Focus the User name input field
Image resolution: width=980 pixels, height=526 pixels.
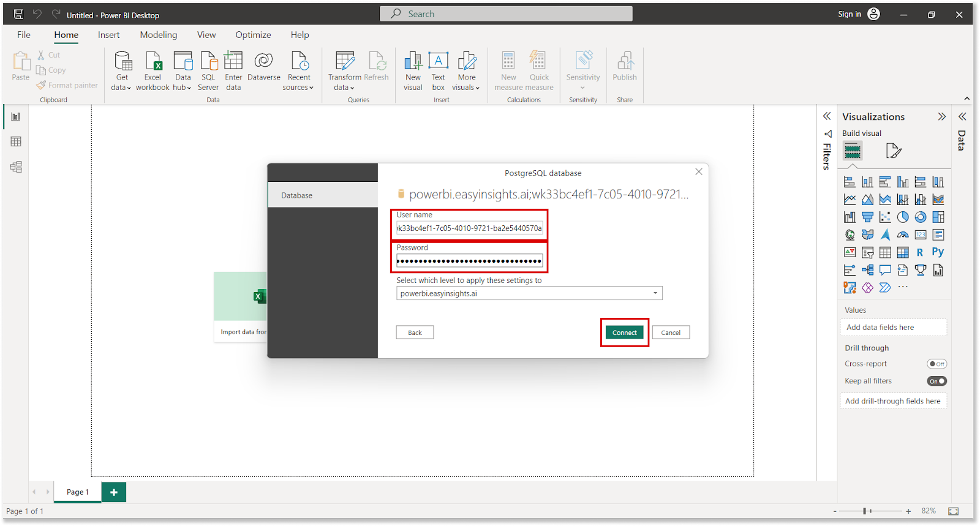(x=469, y=228)
